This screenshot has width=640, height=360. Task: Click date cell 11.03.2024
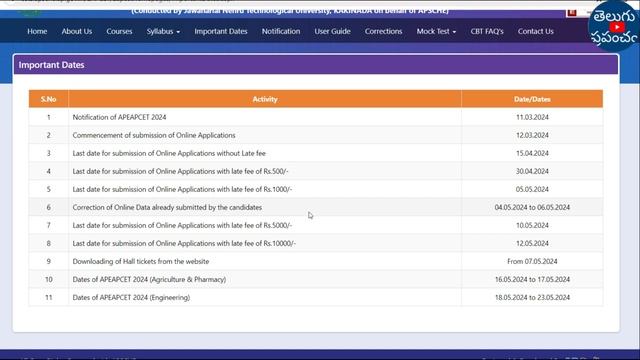tap(532, 117)
